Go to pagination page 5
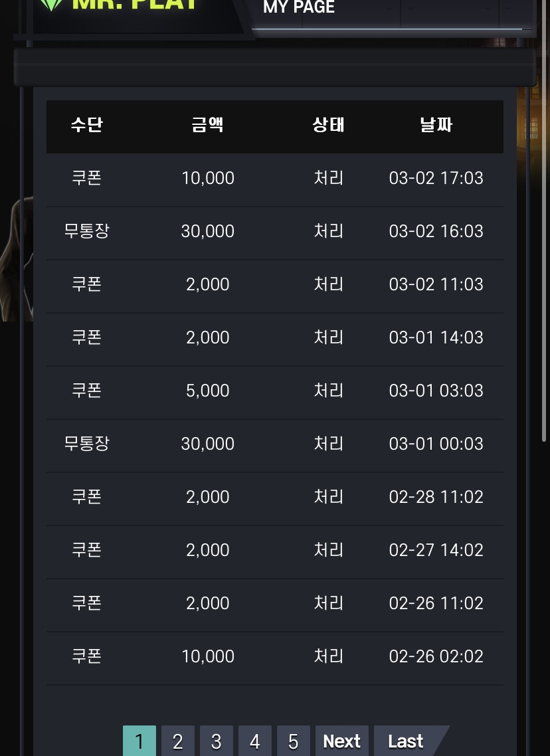 [x=294, y=741]
